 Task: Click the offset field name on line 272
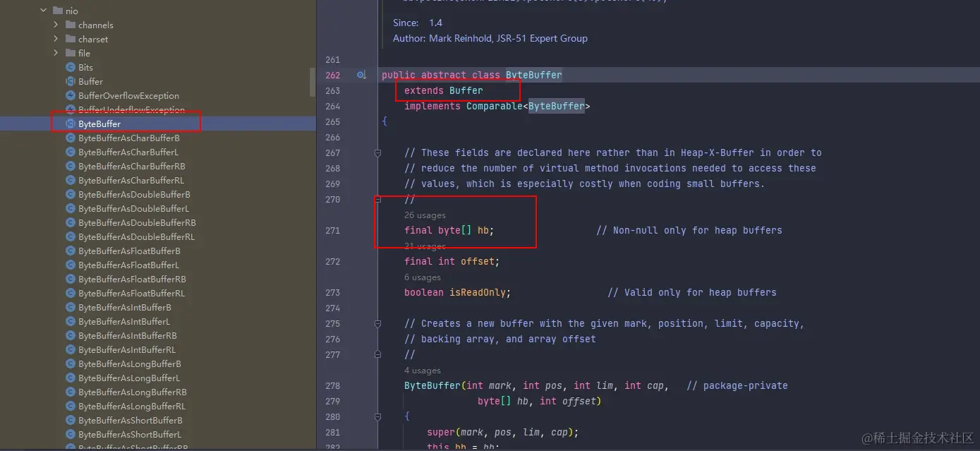tap(478, 261)
